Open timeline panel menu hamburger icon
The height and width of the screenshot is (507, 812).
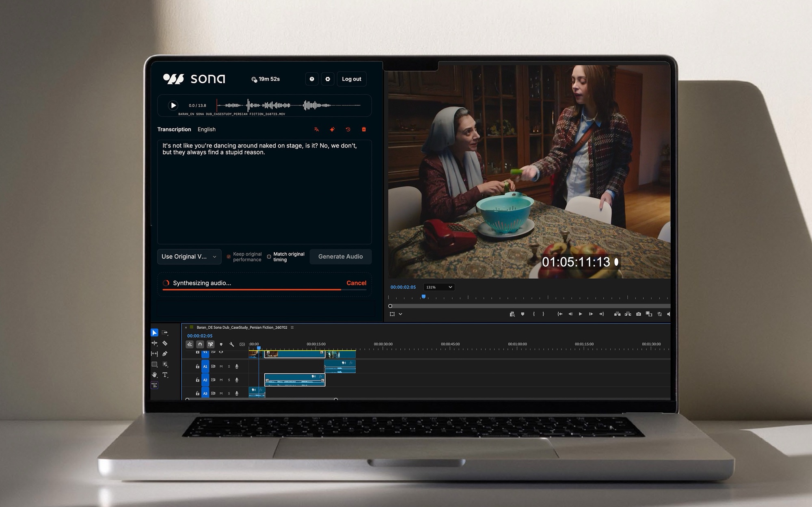[x=292, y=327]
